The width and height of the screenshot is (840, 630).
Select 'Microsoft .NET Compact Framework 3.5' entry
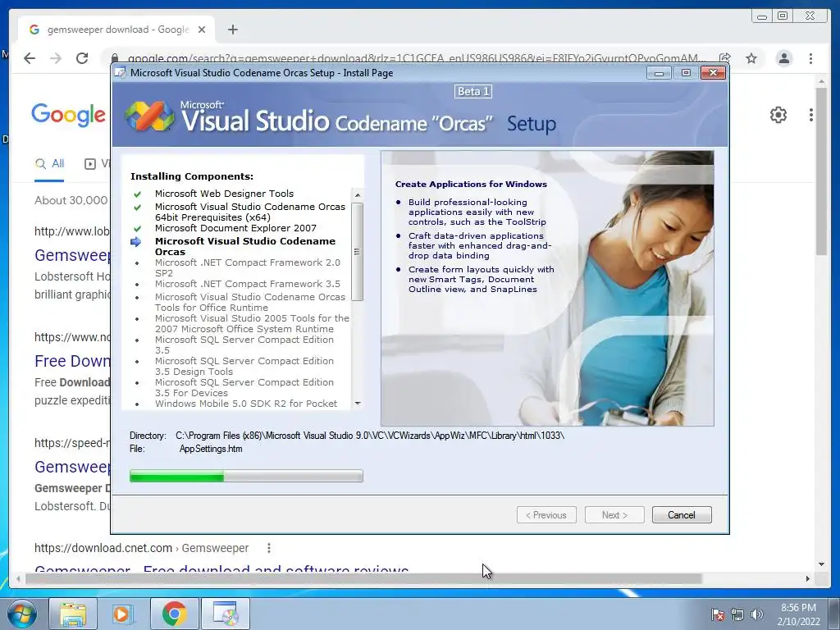click(248, 284)
